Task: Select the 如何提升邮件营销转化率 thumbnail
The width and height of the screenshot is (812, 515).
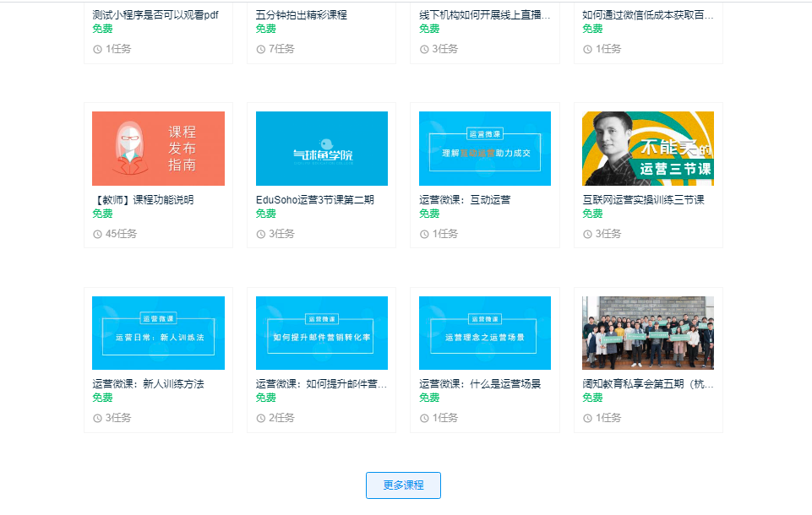Action: pos(322,333)
